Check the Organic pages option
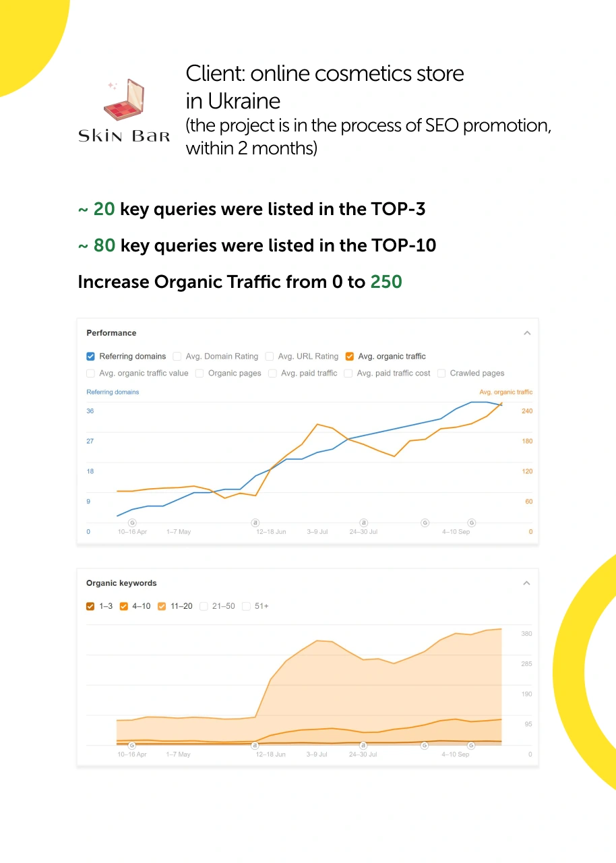This screenshot has height=863, width=616. coord(200,373)
